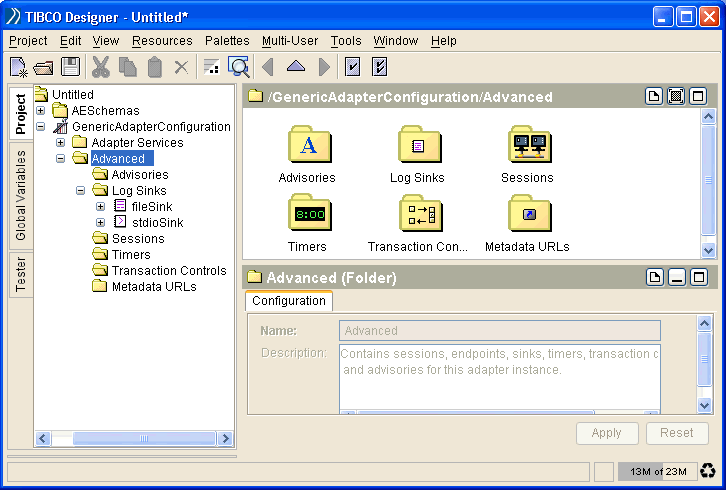Click the Cut scissors toolbar icon
Screen dimensions: 726x490
[100, 67]
